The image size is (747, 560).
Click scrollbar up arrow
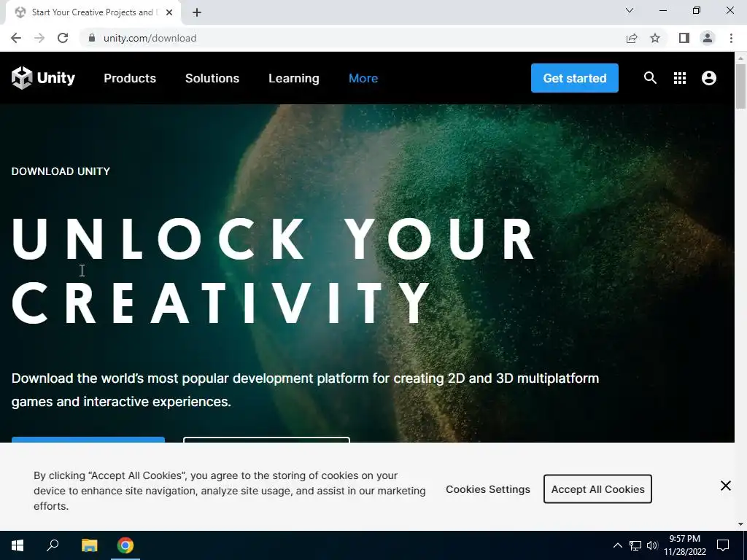coord(740,58)
